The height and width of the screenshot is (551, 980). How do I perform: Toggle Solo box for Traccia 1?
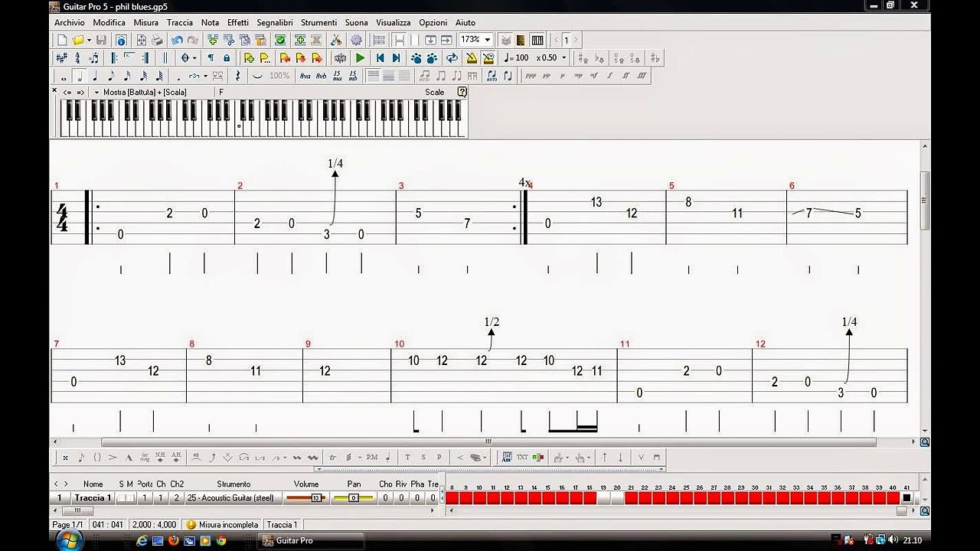coord(121,497)
